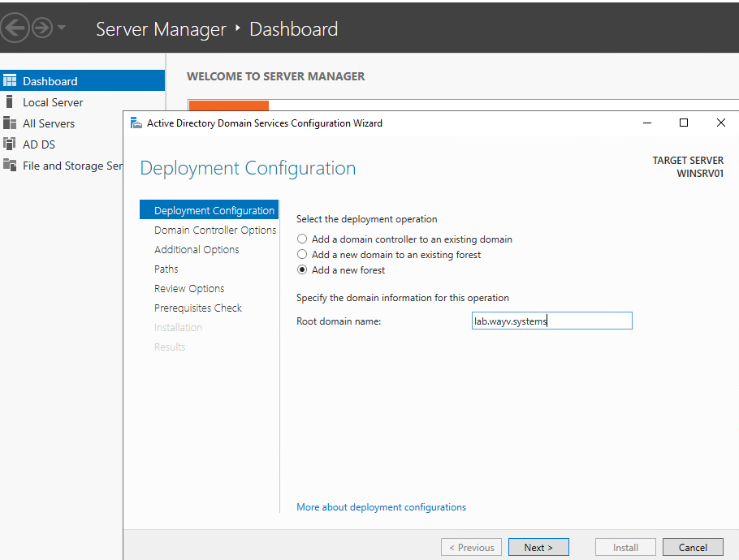Image resolution: width=739 pixels, height=560 pixels.
Task: Click the Next button
Action: point(538,547)
